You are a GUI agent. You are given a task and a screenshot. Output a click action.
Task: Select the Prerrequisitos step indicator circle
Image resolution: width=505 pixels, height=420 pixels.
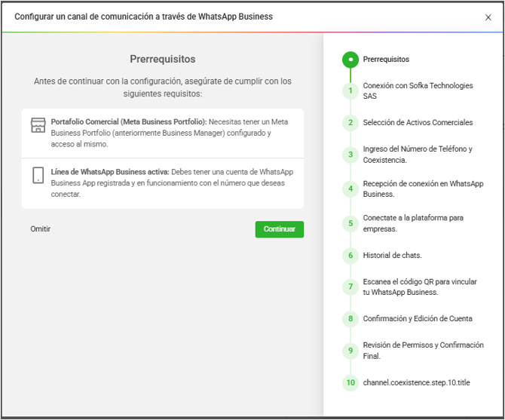pyautogui.click(x=350, y=59)
